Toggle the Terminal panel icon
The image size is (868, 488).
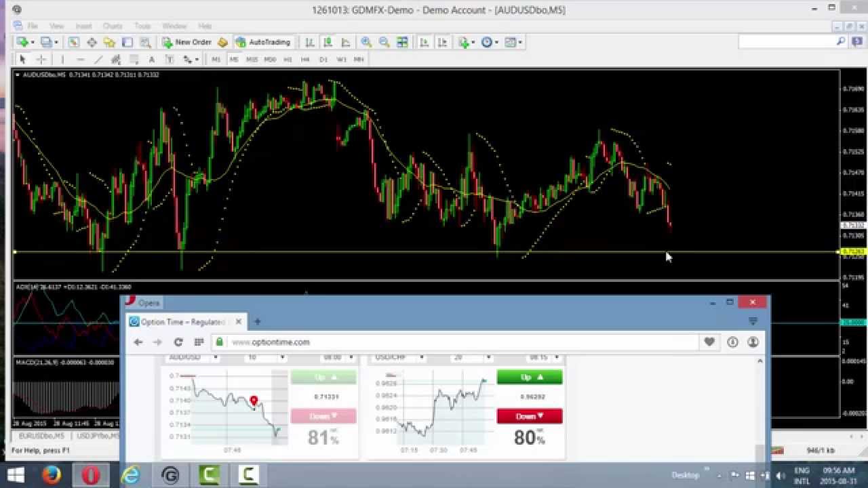[x=127, y=42]
